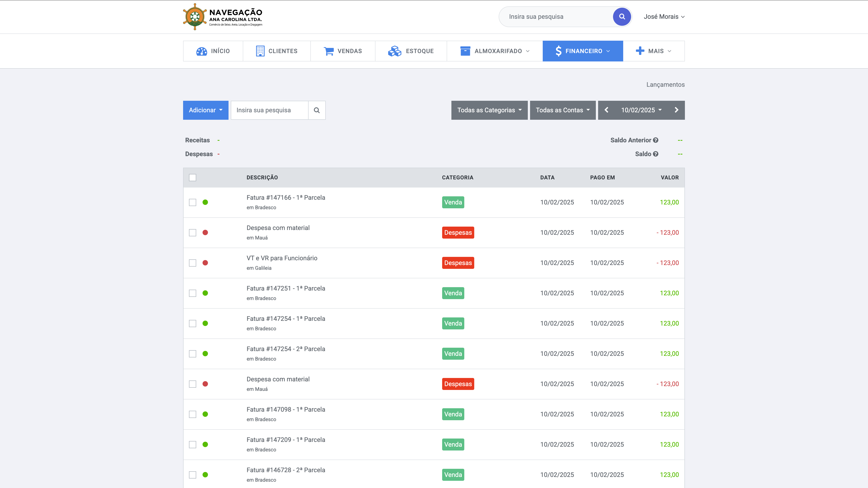Check the box for Fatura #146728 - 2ª Parcela
The height and width of the screenshot is (488, 868).
coord(192,475)
